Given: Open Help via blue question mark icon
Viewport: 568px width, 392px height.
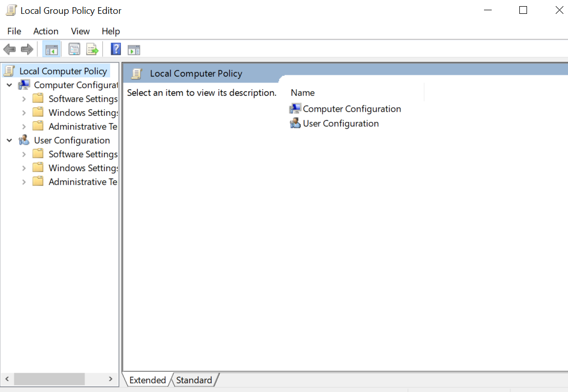Looking at the screenshot, I should (x=116, y=50).
